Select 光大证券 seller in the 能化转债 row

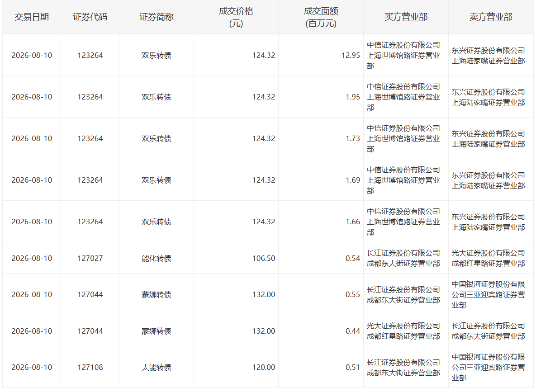pos(488,258)
